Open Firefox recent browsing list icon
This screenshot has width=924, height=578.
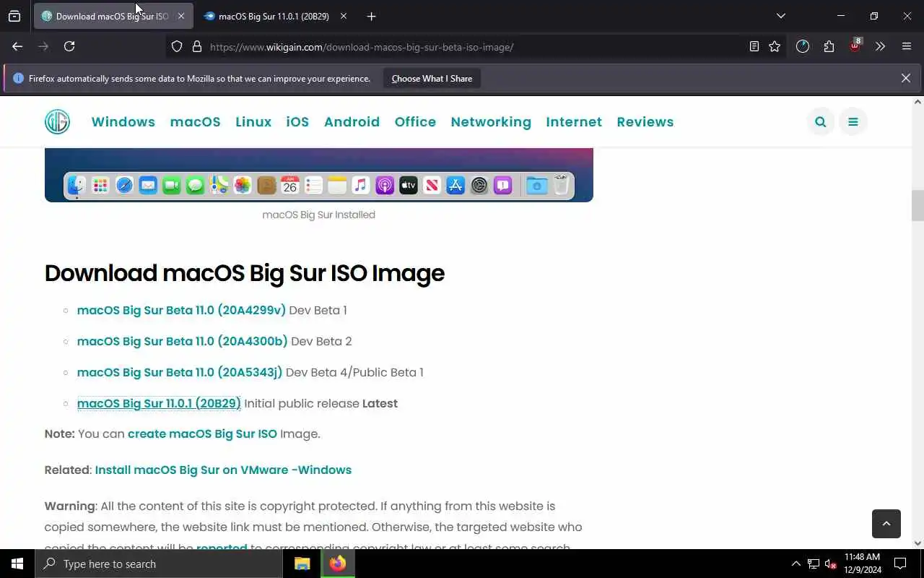[14, 16]
